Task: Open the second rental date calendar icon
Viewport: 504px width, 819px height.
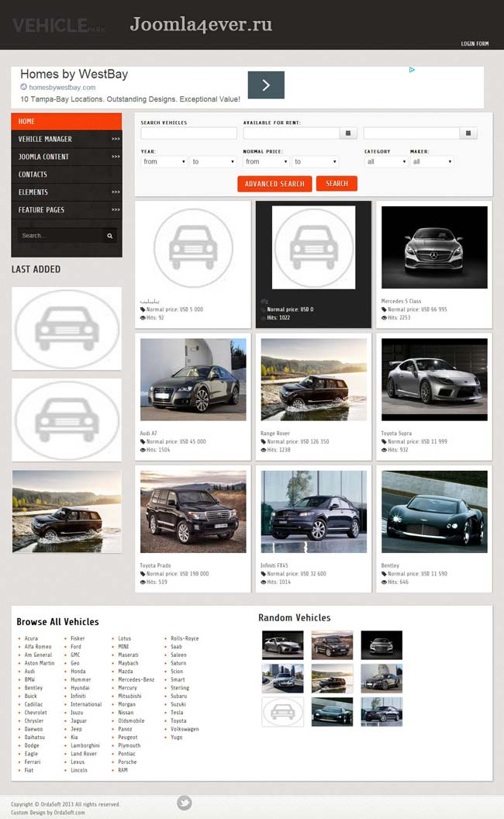Action: (468, 133)
